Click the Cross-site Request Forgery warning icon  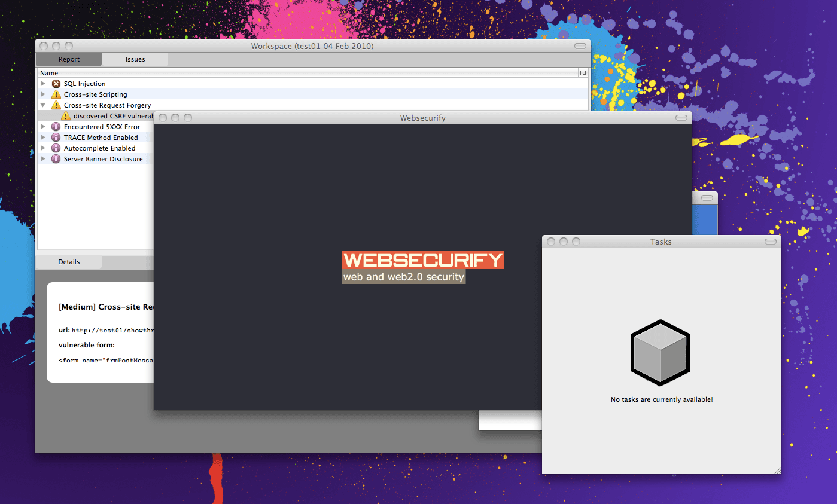(56, 105)
